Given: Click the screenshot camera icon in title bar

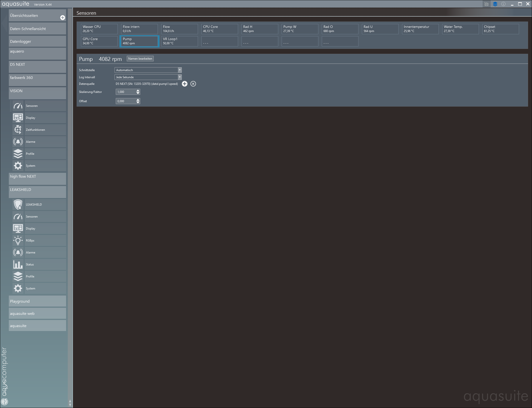Looking at the screenshot, I should [x=486, y=4].
